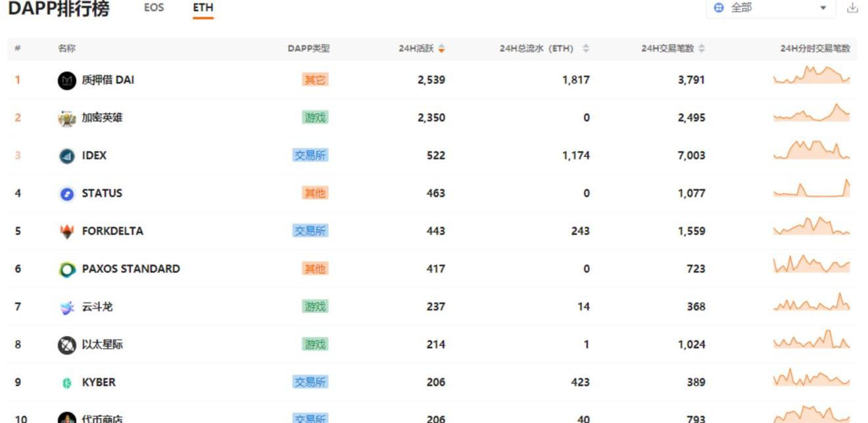Image resolution: width=868 pixels, height=423 pixels.
Task: Select the 1,077 transaction count for STATUS
Action: pyautogui.click(x=692, y=193)
